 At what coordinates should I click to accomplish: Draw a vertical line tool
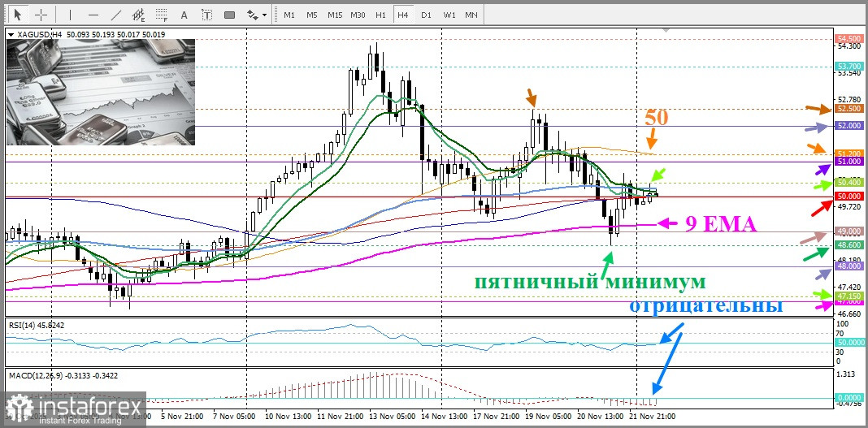click(x=71, y=15)
